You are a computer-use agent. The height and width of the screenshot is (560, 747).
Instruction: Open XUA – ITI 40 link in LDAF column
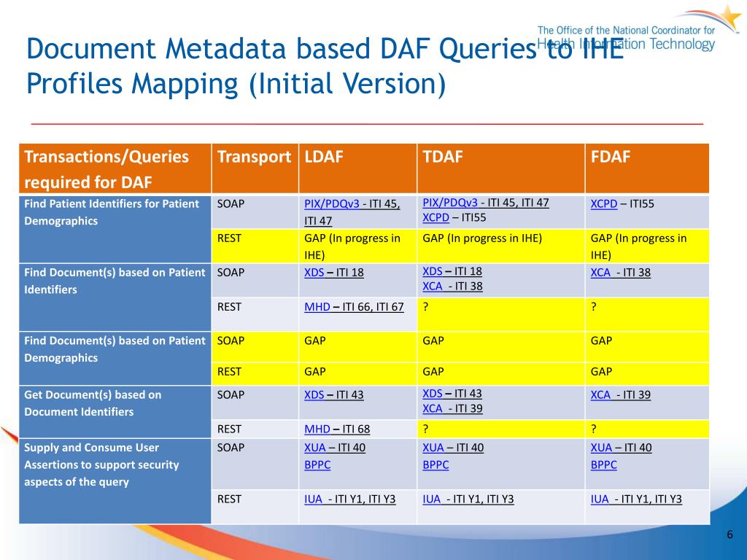pyautogui.click(x=335, y=448)
